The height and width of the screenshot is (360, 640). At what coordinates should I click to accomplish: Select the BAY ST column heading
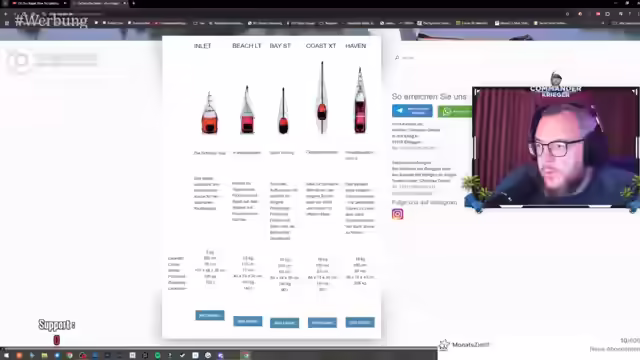[x=280, y=46]
